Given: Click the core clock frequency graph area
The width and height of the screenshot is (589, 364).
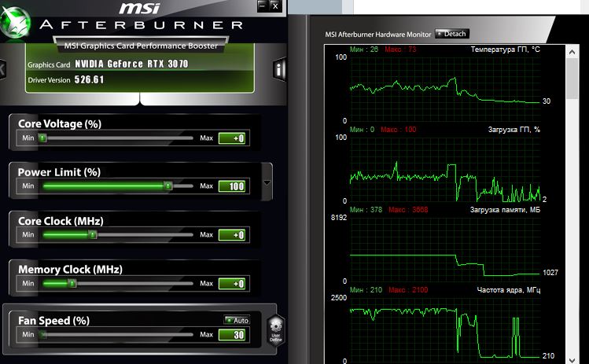Looking at the screenshot, I should (x=445, y=330).
